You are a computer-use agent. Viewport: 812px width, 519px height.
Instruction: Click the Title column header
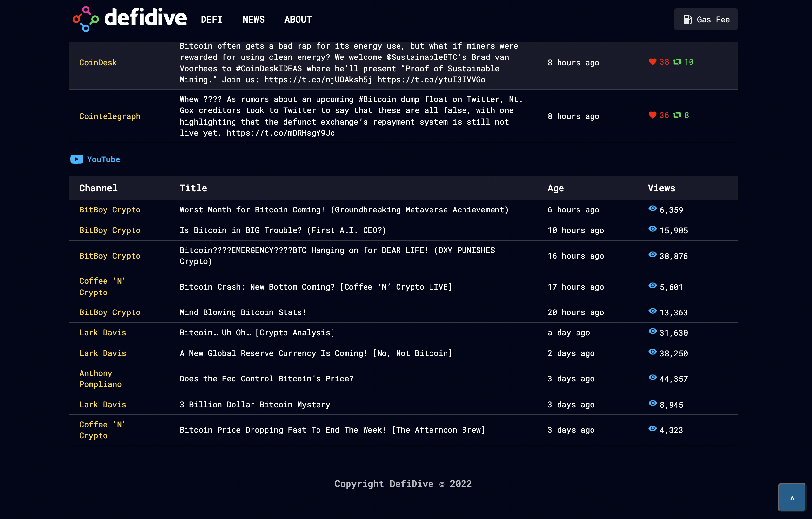coord(193,188)
